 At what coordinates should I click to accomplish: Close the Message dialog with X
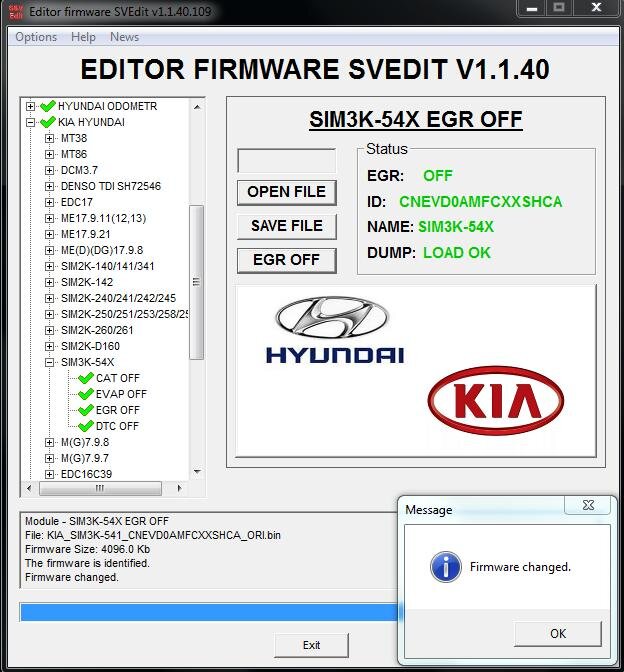588,505
